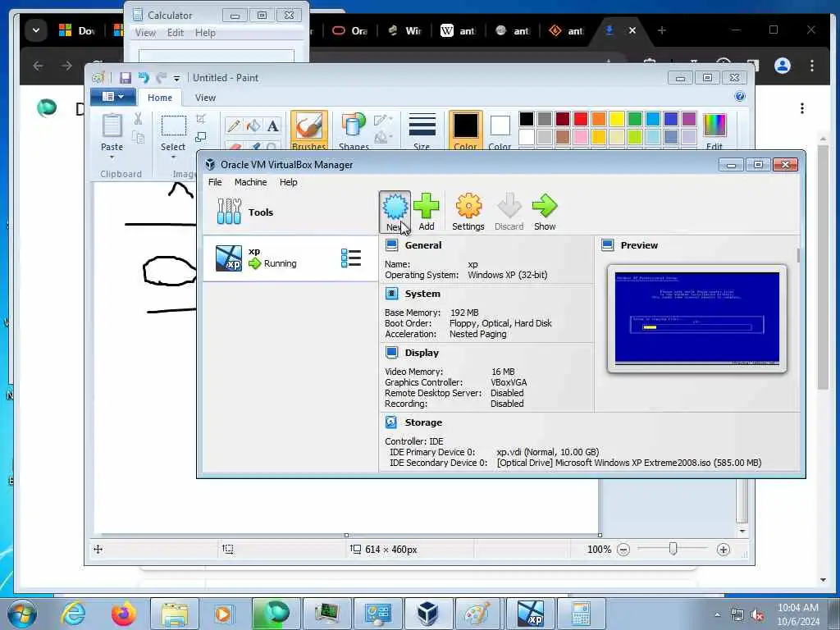
Task: Open Paint's Customize Quick Access Toolbar arrow
Action: (176, 79)
